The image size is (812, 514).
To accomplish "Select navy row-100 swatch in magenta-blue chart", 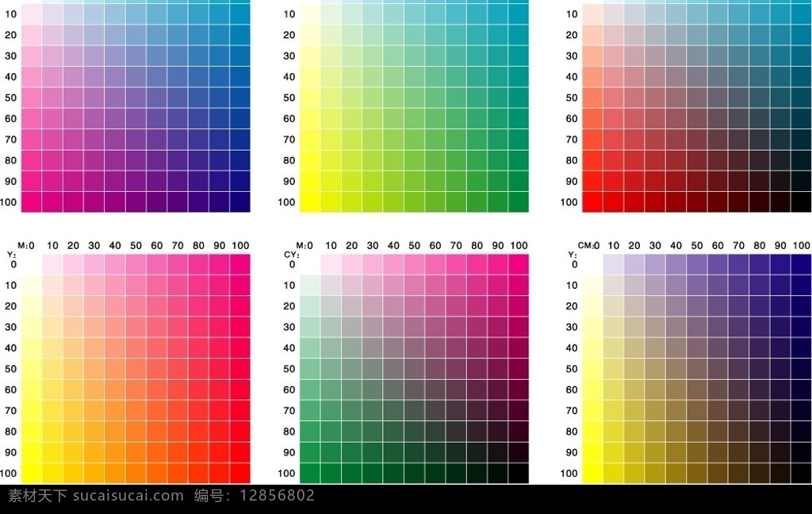I will click(x=240, y=202).
